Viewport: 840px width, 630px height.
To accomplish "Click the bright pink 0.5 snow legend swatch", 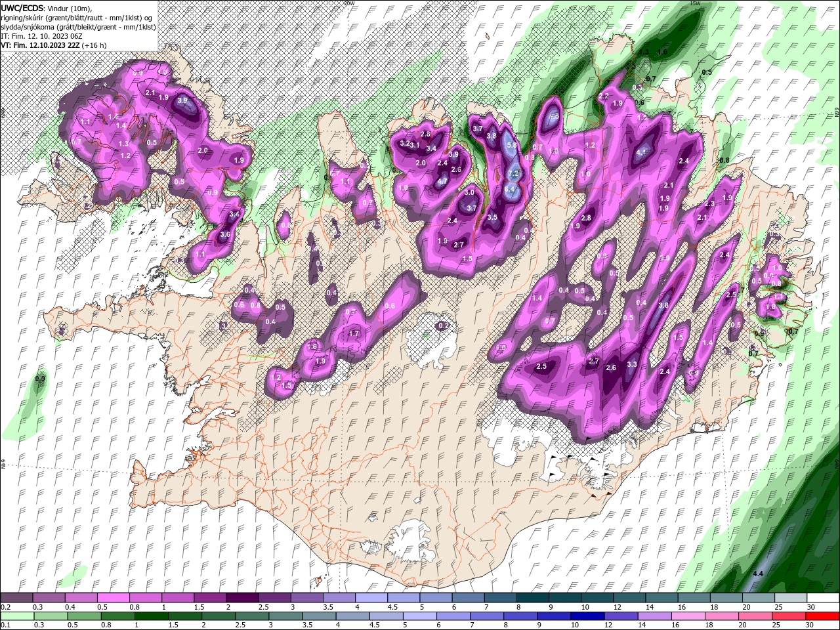I will point(114,598).
